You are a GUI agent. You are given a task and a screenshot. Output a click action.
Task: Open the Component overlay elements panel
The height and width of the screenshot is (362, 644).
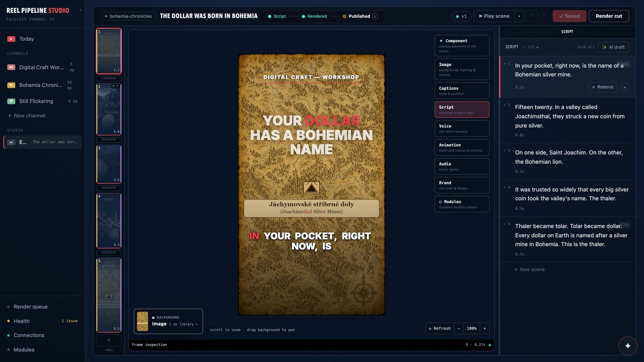click(x=462, y=46)
